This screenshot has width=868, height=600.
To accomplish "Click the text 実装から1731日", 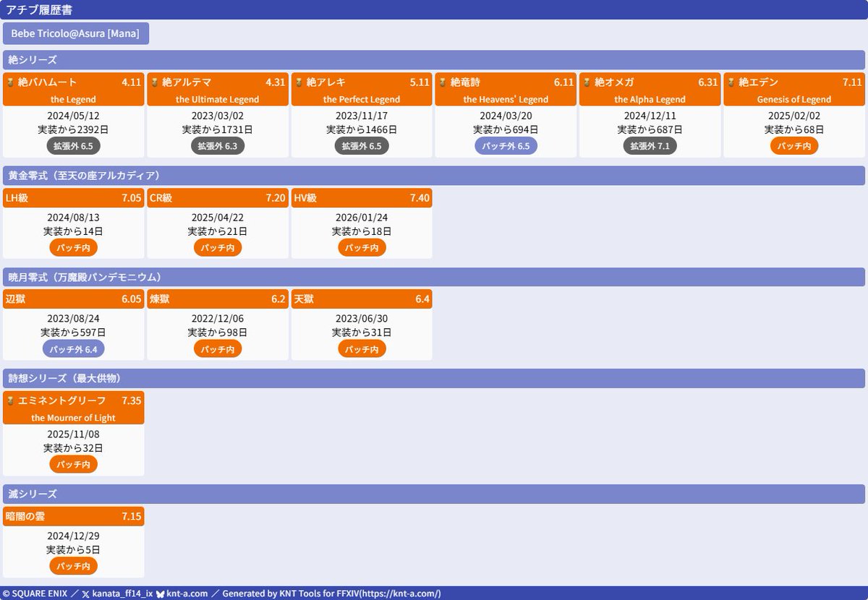I will [x=218, y=130].
